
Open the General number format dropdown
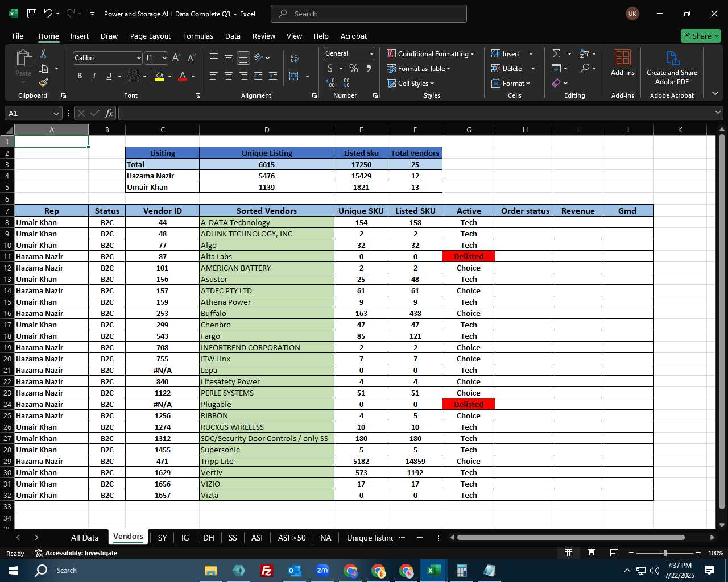(371, 53)
